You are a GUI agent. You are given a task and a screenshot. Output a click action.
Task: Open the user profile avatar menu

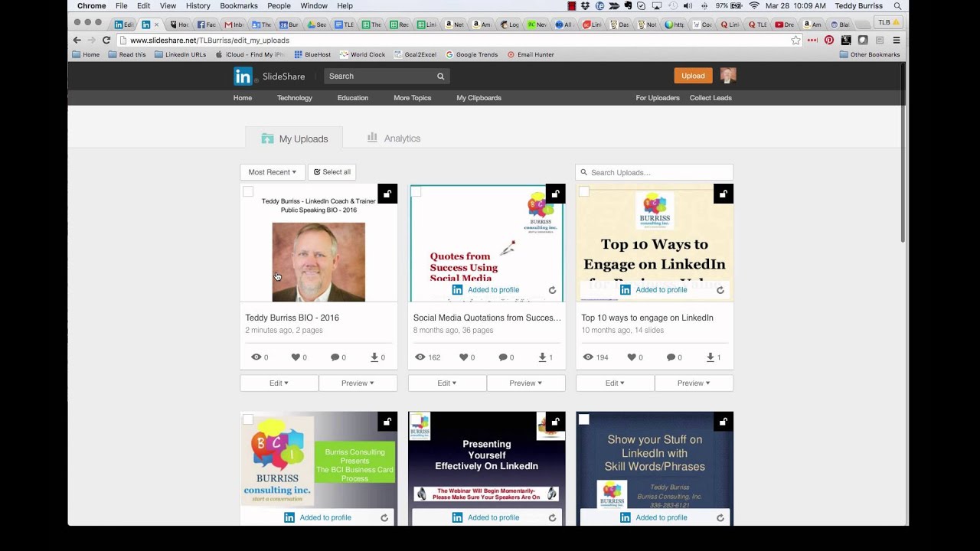728,75
